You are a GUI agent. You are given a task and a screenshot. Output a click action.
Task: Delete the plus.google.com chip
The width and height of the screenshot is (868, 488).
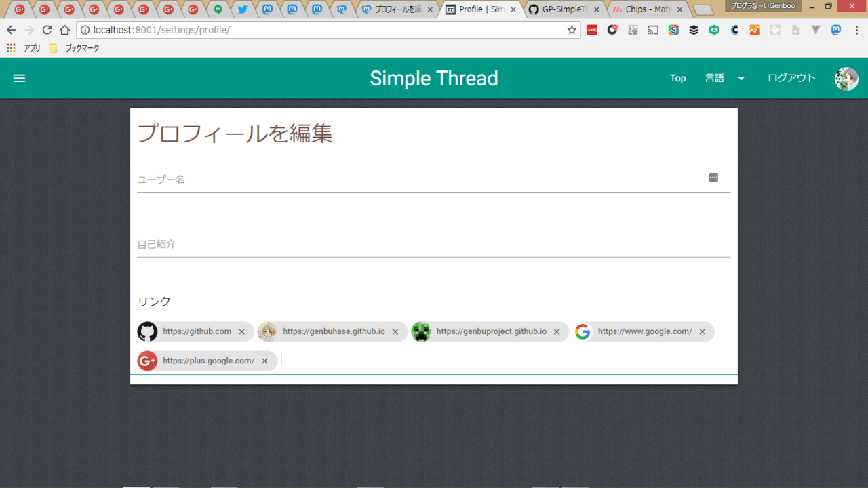264,361
